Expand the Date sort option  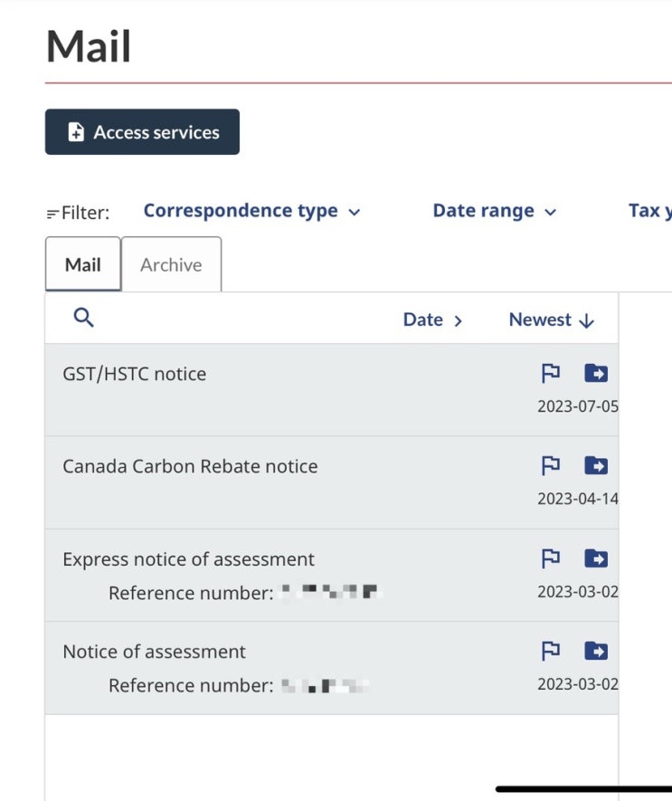click(x=432, y=319)
